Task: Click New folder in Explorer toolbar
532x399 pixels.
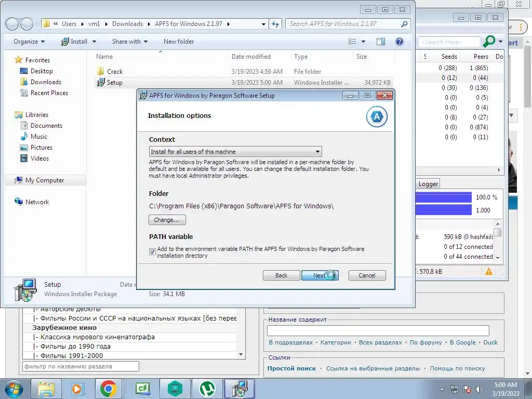Action: [x=179, y=42]
